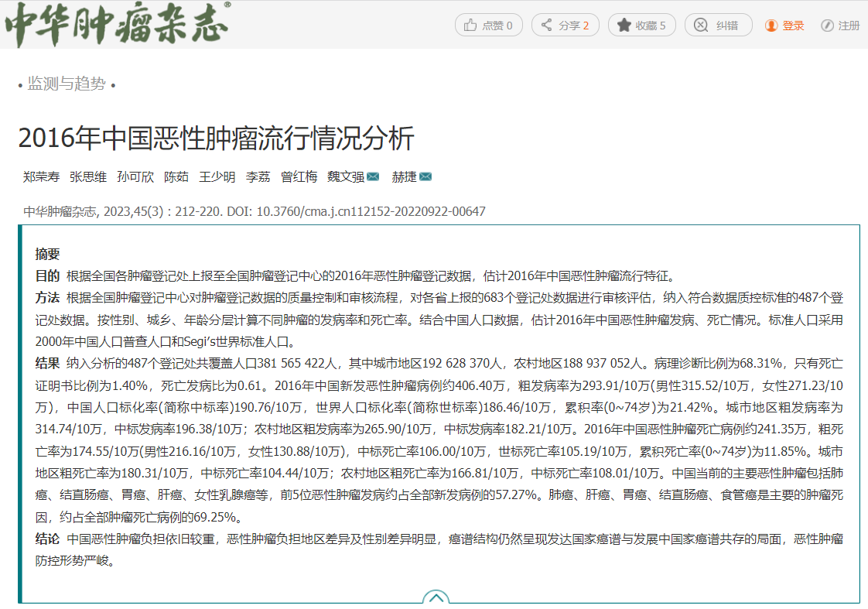This screenshot has height=609, width=868.
Task: Click author name 孙可欣
Action: [x=135, y=176]
